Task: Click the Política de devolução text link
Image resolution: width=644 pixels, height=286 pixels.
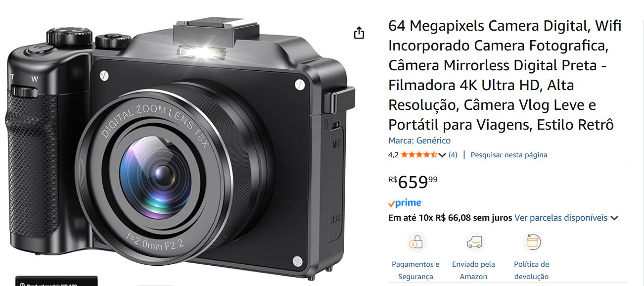Action: pos(532,270)
